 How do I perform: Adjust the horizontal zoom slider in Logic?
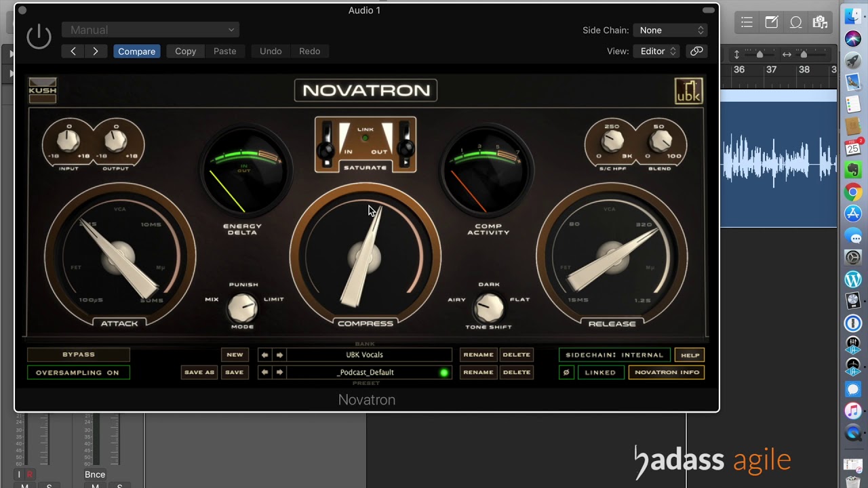804,54
